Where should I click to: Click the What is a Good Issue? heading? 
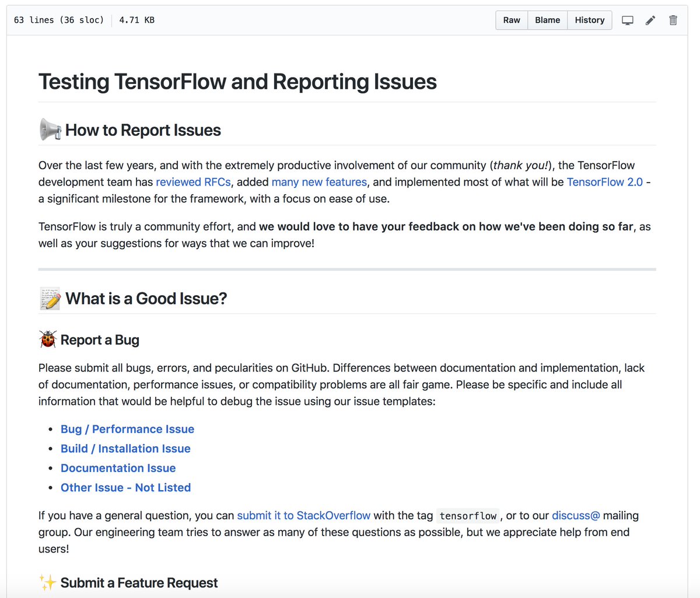(146, 299)
